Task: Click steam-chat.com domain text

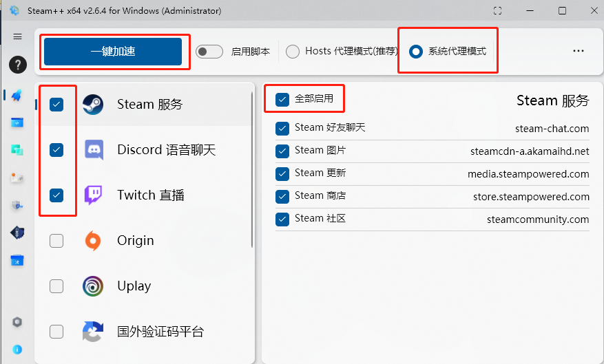Action: pyautogui.click(x=552, y=129)
